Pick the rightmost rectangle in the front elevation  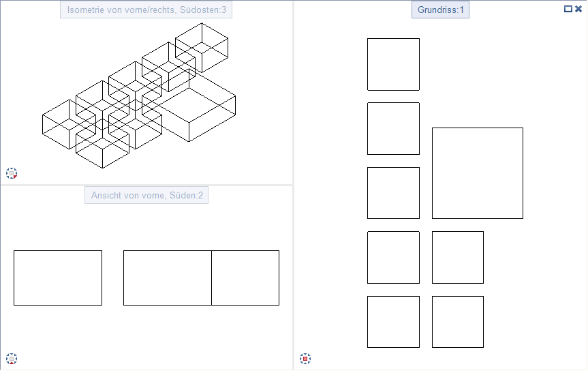point(245,278)
